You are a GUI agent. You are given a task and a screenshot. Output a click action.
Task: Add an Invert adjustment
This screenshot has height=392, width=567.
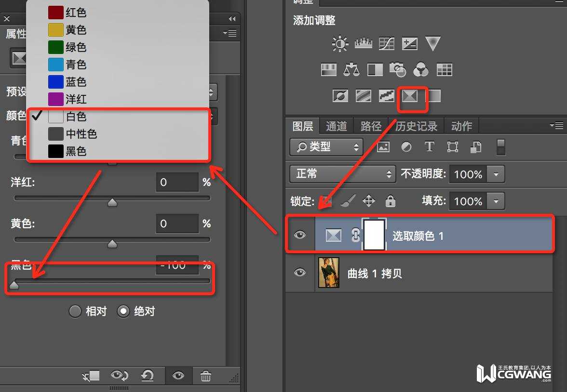tap(340, 96)
